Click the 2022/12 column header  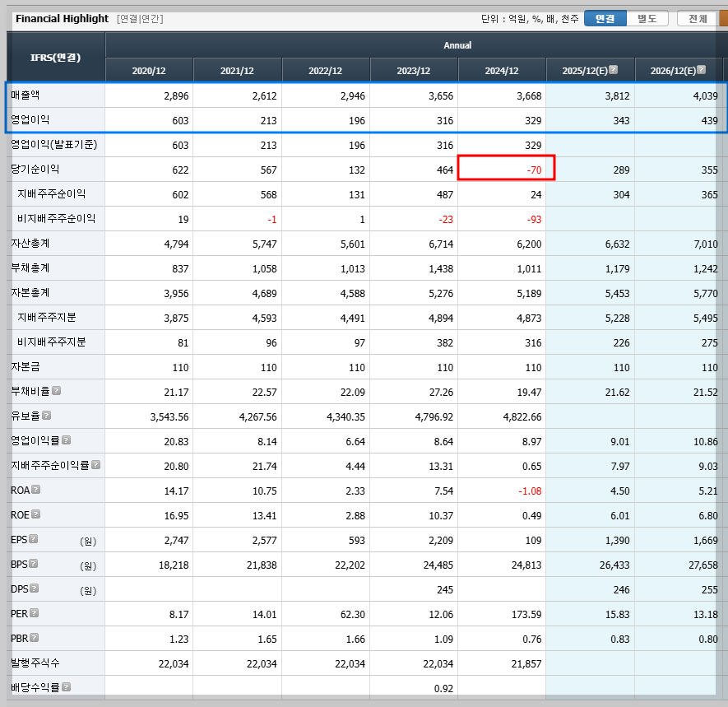click(x=326, y=71)
